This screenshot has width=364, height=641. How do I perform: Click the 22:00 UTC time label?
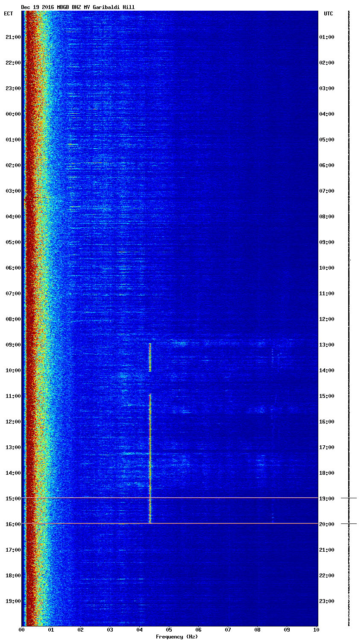tap(327, 576)
